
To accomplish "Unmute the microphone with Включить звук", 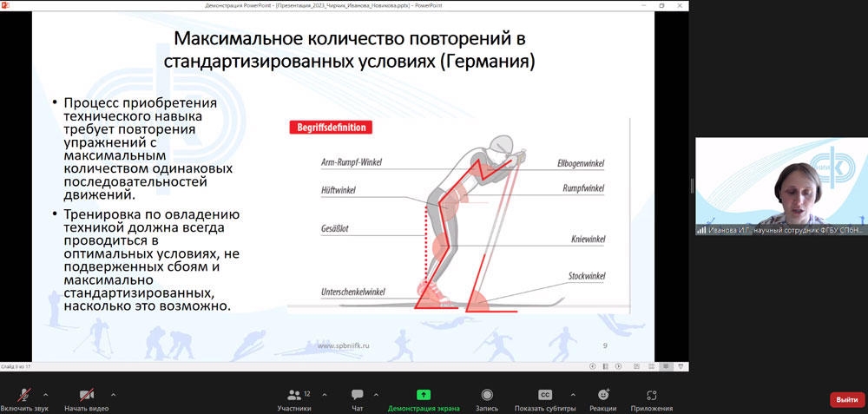I will pos(25,399).
